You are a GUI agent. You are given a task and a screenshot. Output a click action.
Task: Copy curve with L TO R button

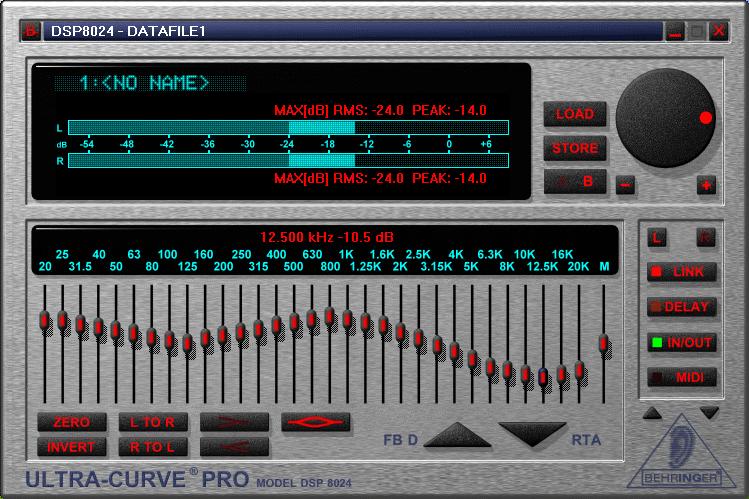(153, 422)
